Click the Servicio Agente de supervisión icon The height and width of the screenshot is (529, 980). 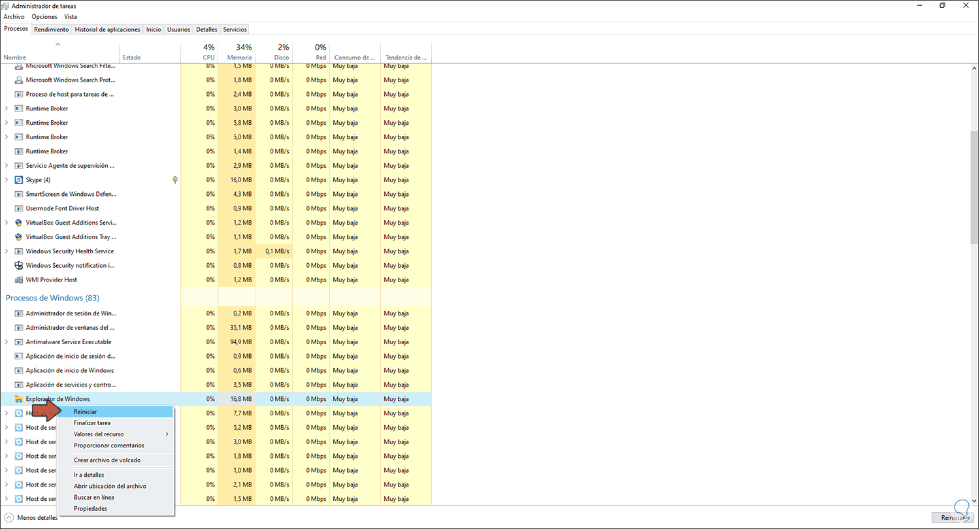18,166
